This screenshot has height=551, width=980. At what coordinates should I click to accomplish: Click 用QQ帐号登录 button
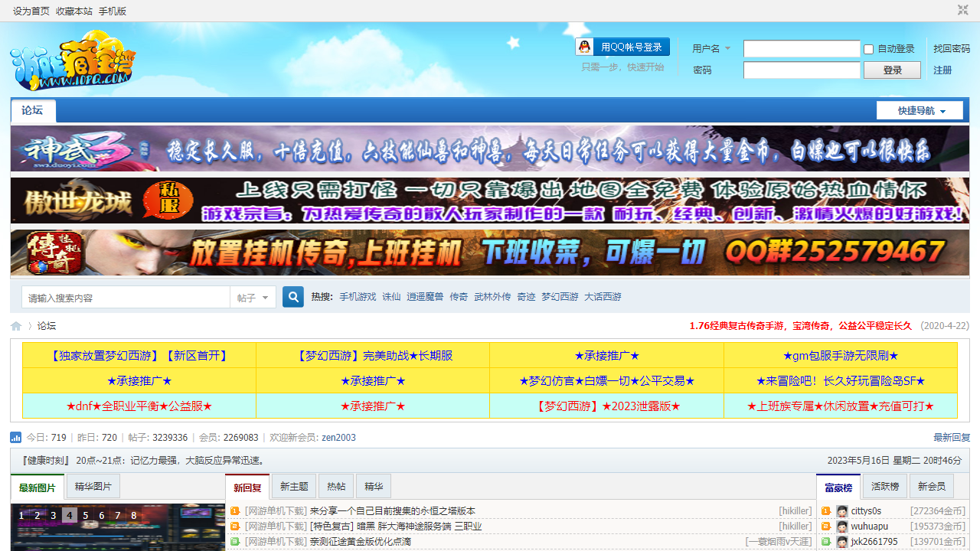(622, 47)
